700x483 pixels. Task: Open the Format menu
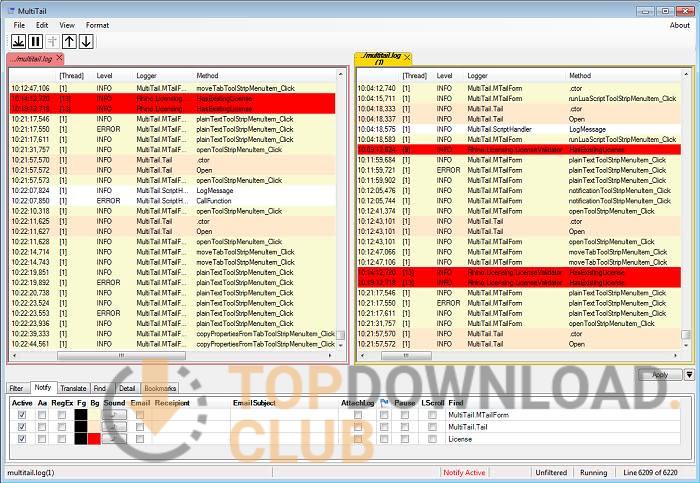(97, 25)
